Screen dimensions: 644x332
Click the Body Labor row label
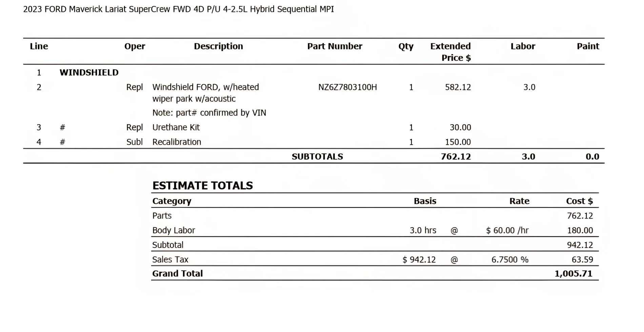pos(174,230)
